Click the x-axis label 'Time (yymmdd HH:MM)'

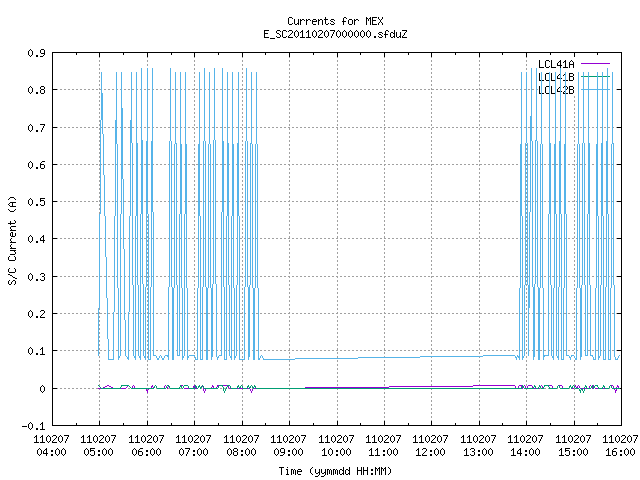[x=335, y=471]
